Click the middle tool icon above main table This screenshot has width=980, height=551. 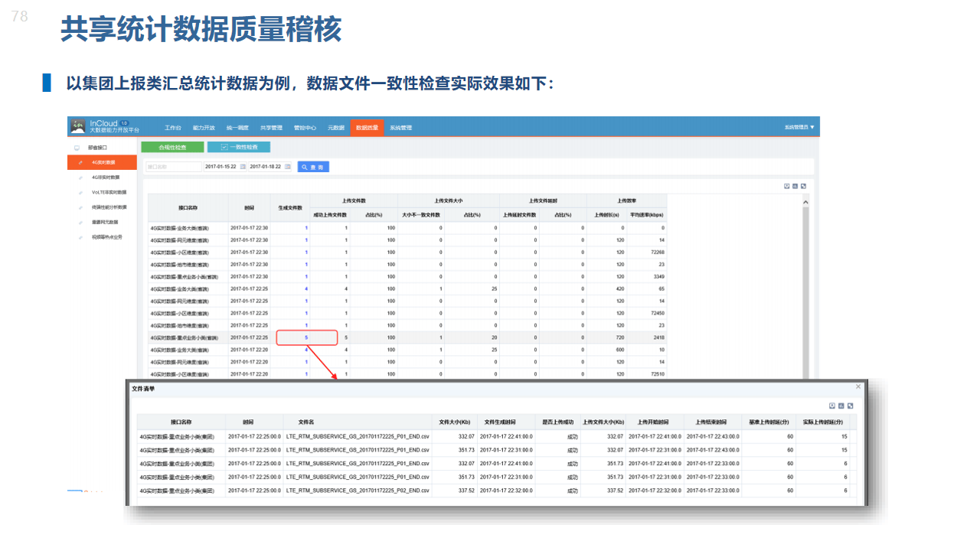(x=795, y=186)
